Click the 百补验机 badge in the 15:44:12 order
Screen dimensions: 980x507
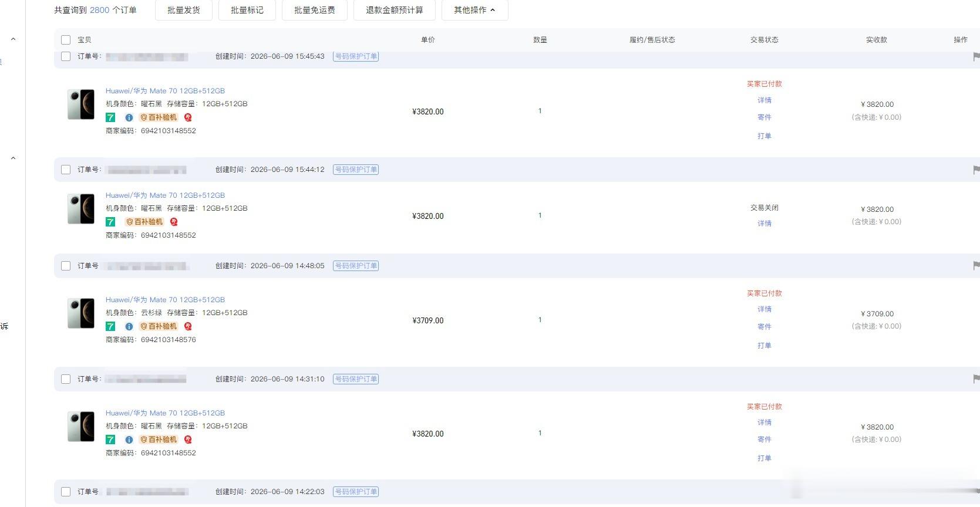(144, 222)
